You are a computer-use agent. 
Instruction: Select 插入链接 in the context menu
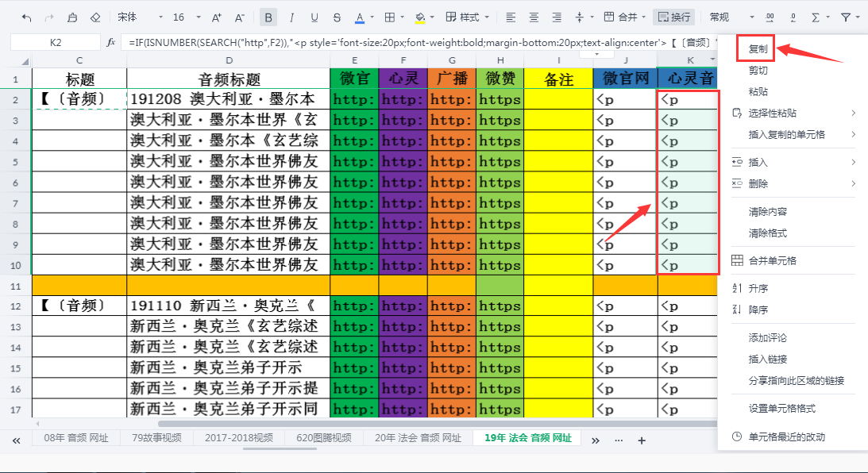coord(767,359)
